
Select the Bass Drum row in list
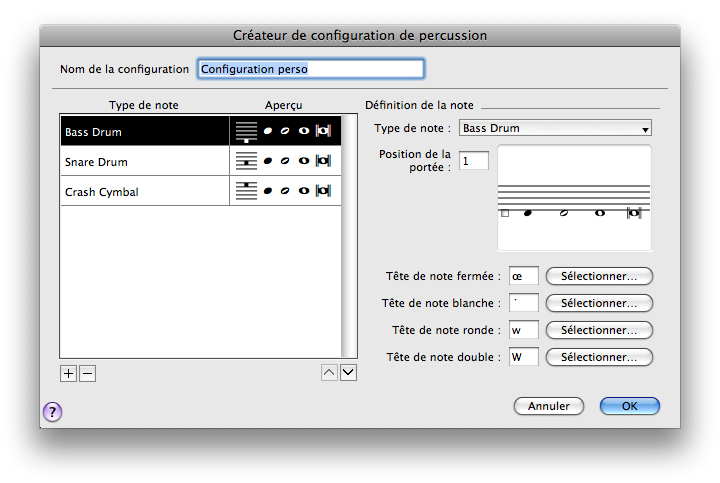145,132
